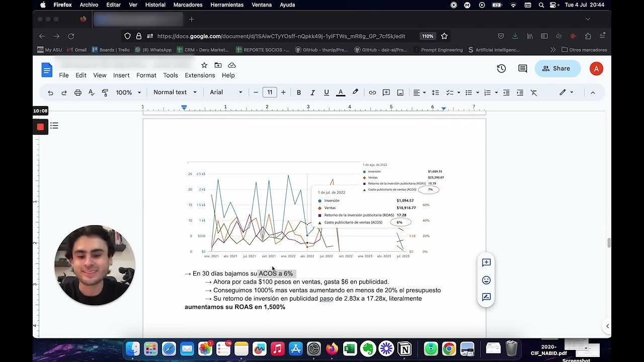Click the font size field showing 11
This screenshot has width=644, height=362.
tap(270, 93)
